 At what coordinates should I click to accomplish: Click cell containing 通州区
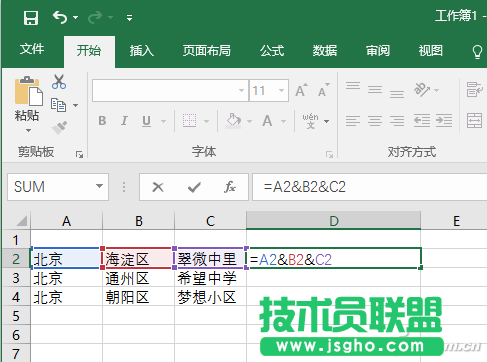pyautogui.click(x=138, y=278)
